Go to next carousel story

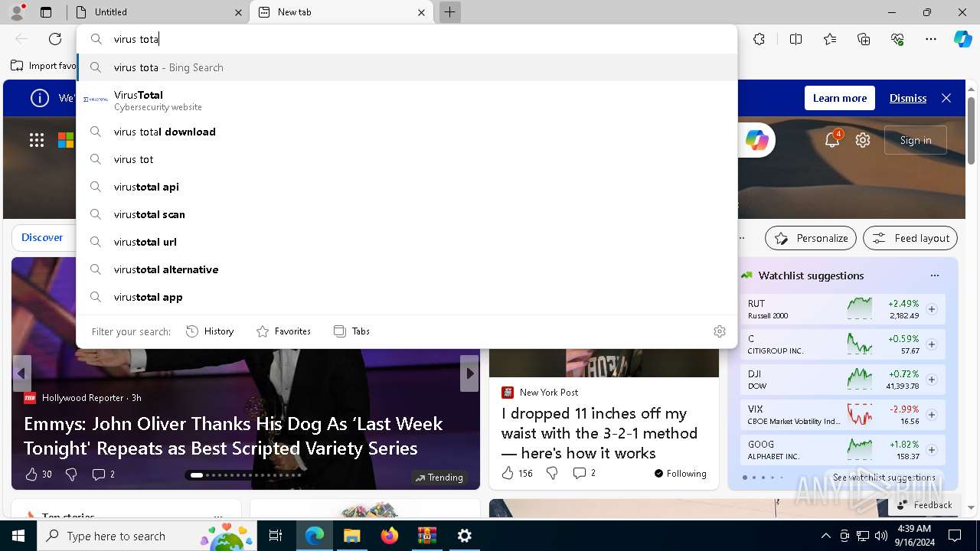469,373
